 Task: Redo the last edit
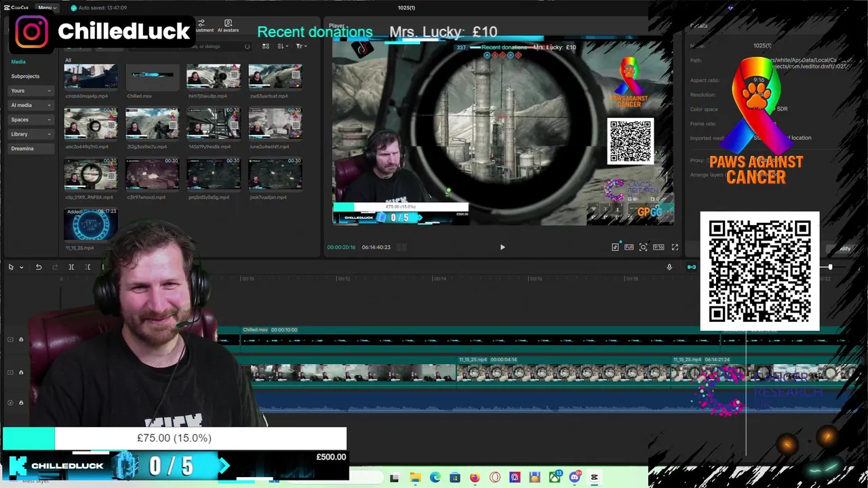point(55,267)
